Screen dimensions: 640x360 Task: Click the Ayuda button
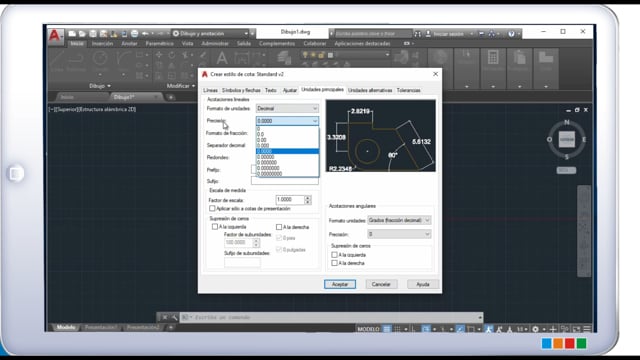click(423, 284)
